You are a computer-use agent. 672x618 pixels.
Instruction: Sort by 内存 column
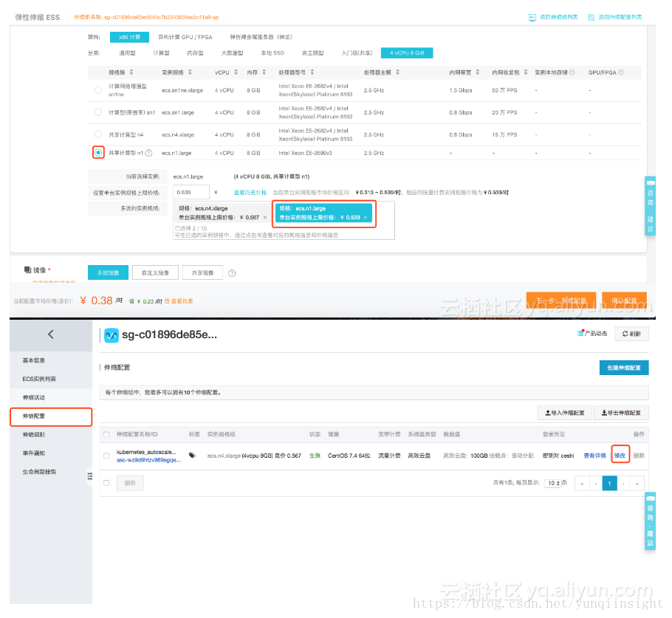[264, 72]
